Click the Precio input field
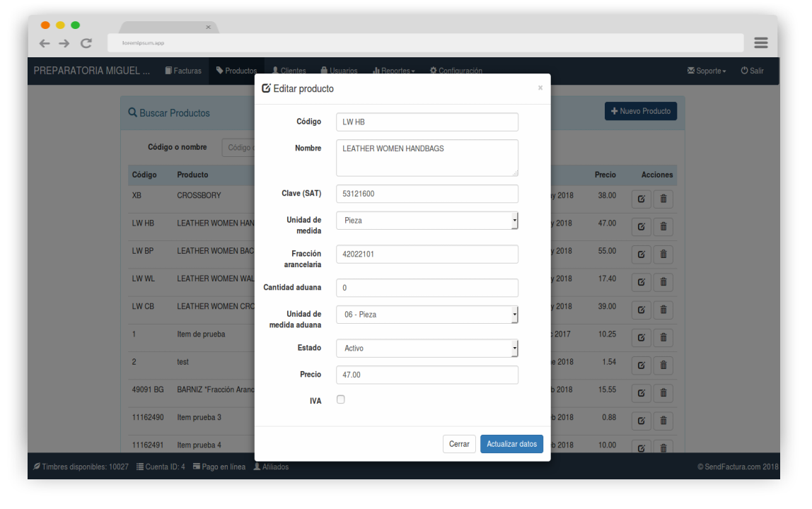 [427, 375]
